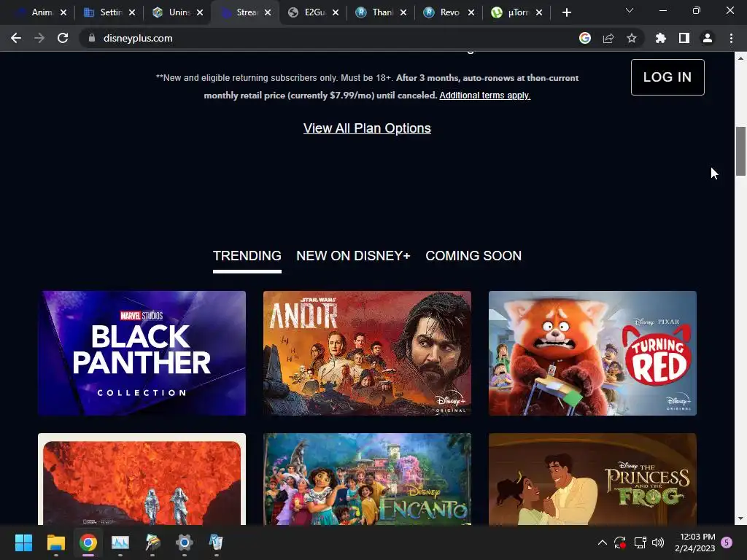The width and height of the screenshot is (747, 560).
Task: Open a new browser tab
Action: pyautogui.click(x=566, y=13)
